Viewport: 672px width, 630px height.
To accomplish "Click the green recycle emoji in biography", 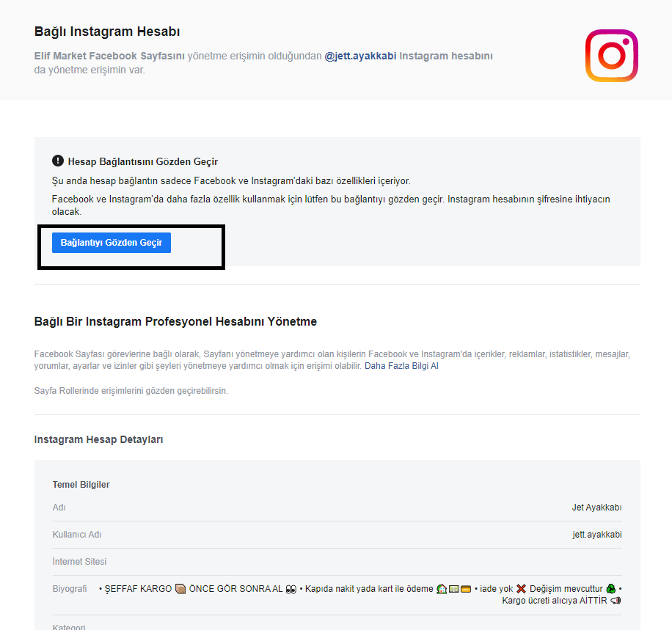I will tap(610, 589).
